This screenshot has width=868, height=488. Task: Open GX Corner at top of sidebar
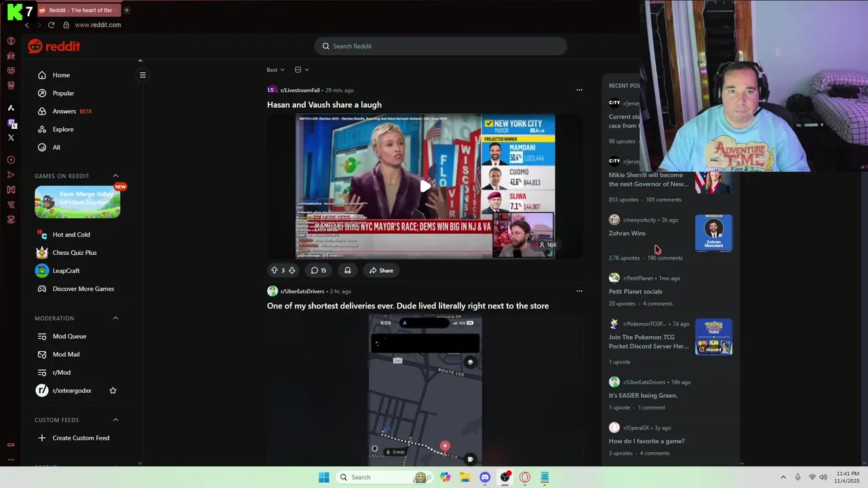(x=11, y=41)
